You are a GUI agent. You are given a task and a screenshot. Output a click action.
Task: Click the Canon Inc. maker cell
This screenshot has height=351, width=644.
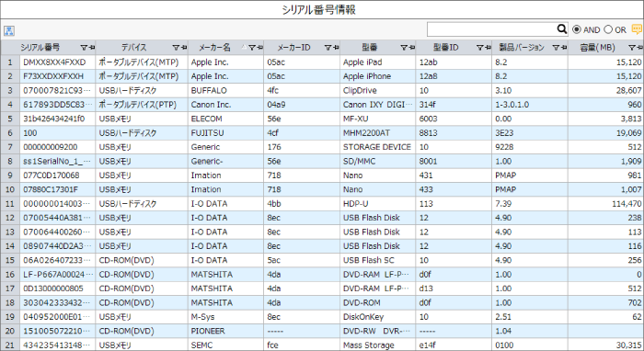pos(225,105)
